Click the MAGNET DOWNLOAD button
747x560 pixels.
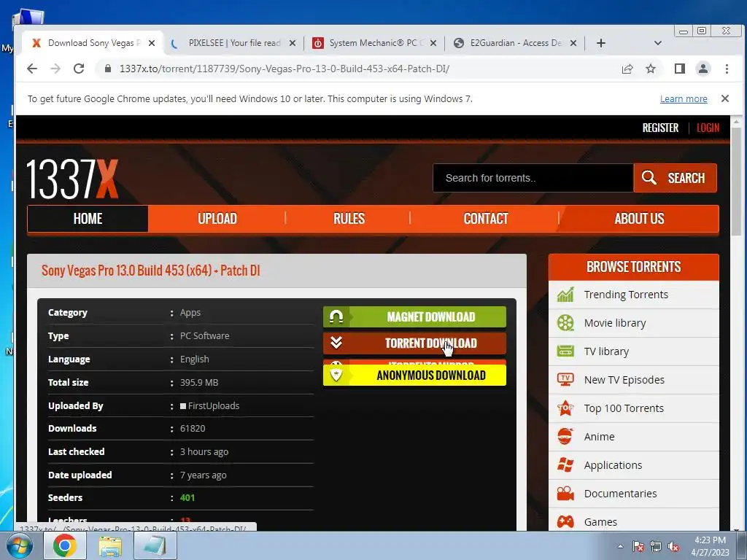(414, 317)
